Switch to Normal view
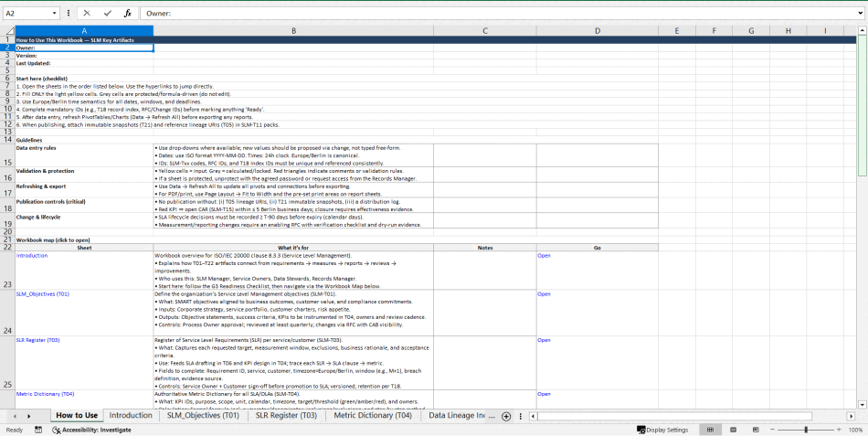The height and width of the screenshot is (436, 868). click(x=711, y=430)
